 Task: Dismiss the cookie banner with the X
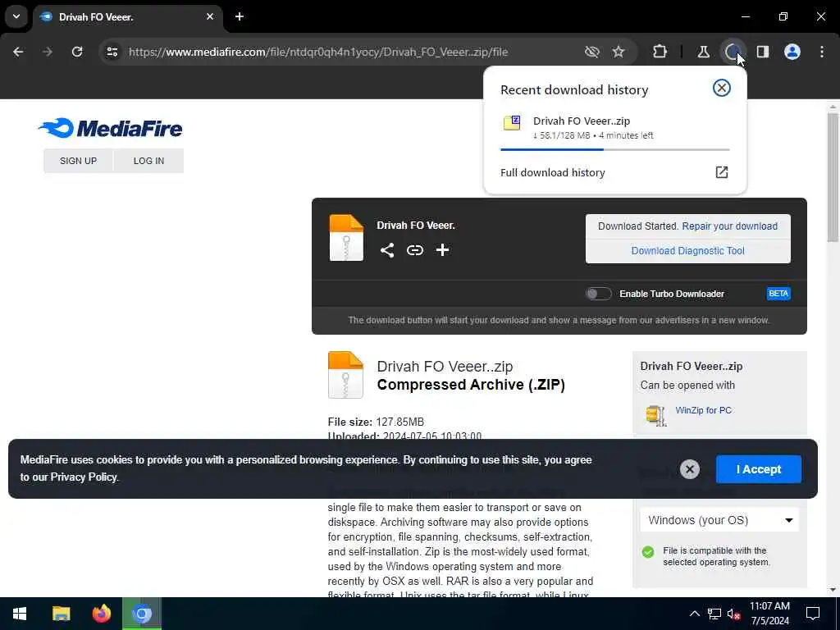pyautogui.click(x=689, y=469)
